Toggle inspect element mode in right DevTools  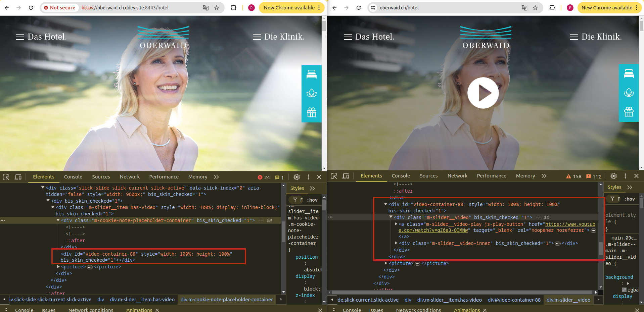coord(334,176)
